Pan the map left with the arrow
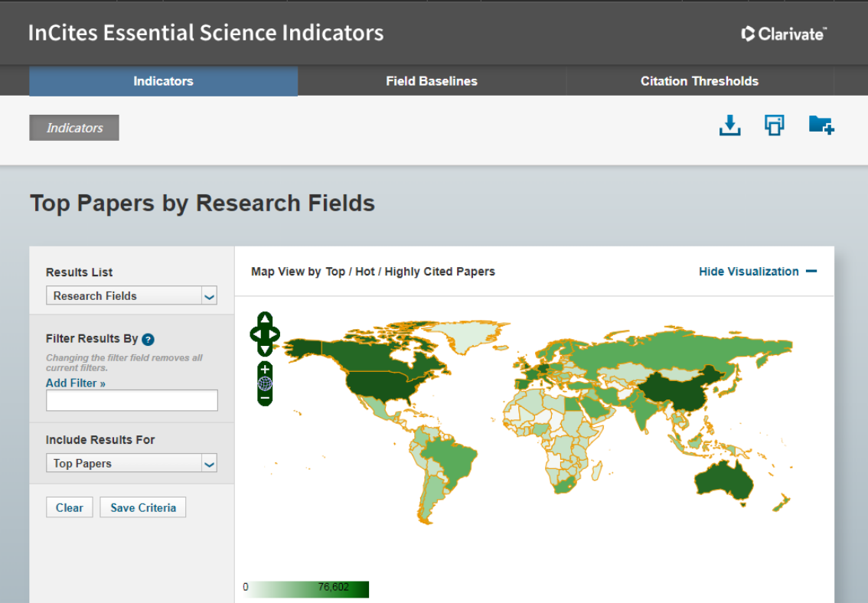868x603 pixels. [256, 334]
